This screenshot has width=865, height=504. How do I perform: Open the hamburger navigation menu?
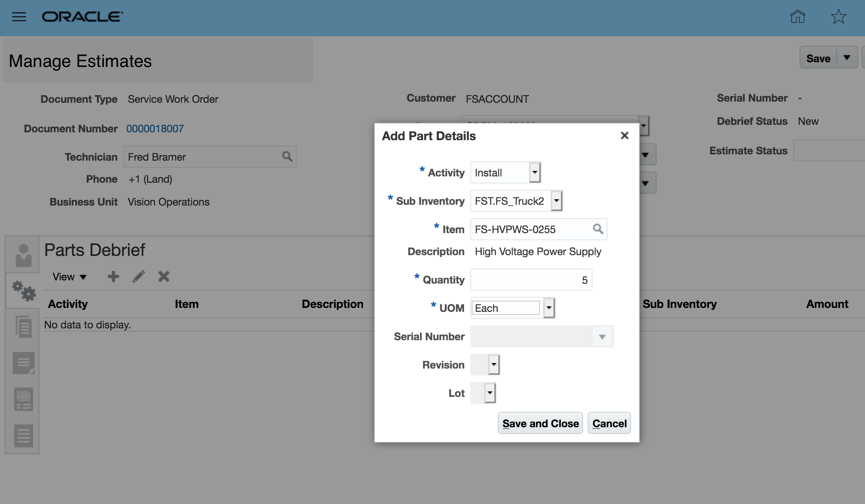point(19,17)
